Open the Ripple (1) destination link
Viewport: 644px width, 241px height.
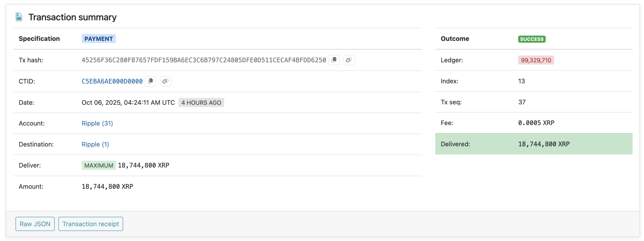[x=95, y=144]
